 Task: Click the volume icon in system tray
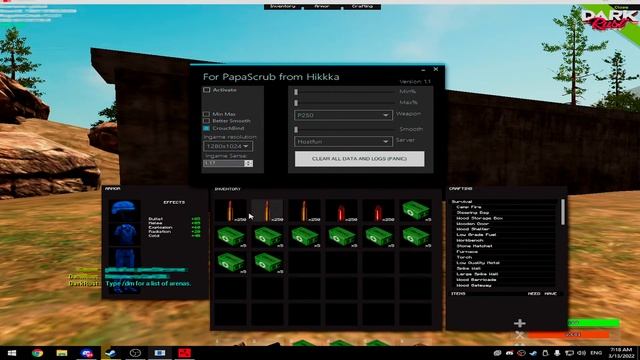[582, 353]
